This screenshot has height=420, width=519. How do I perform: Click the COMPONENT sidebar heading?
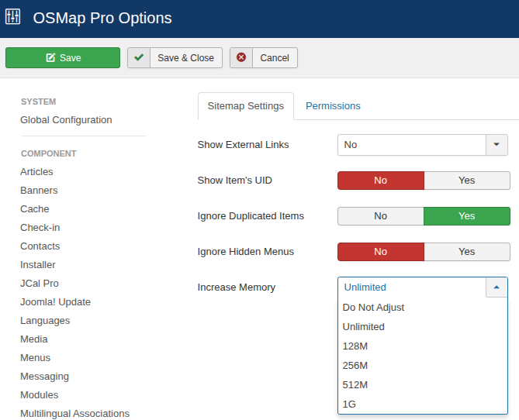pyautogui.click(x=49, y=153)
